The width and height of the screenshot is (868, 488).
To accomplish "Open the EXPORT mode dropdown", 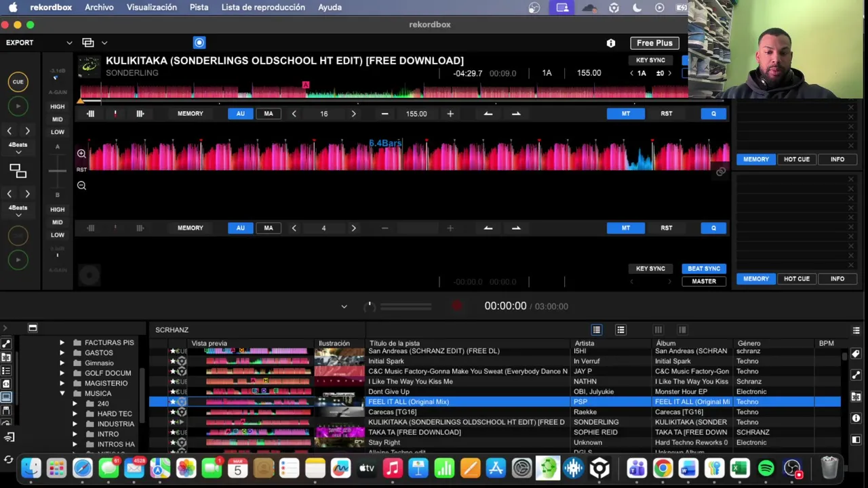I will point(38,43).
